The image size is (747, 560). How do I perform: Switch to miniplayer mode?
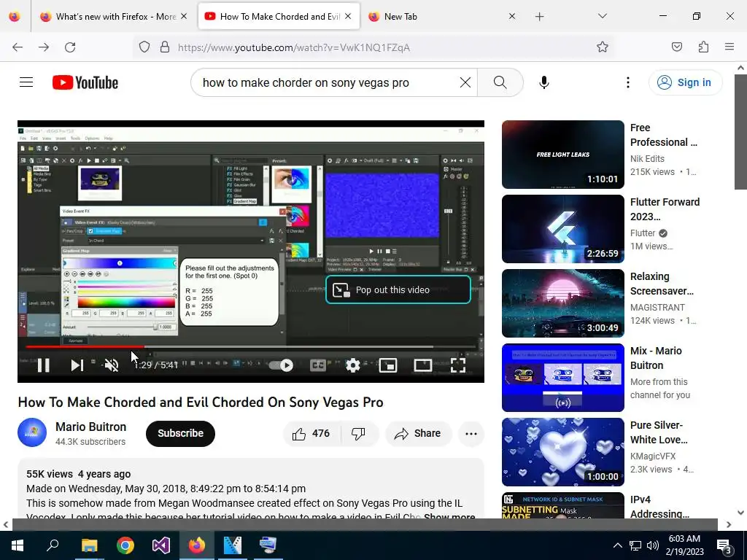click(388, 365)
